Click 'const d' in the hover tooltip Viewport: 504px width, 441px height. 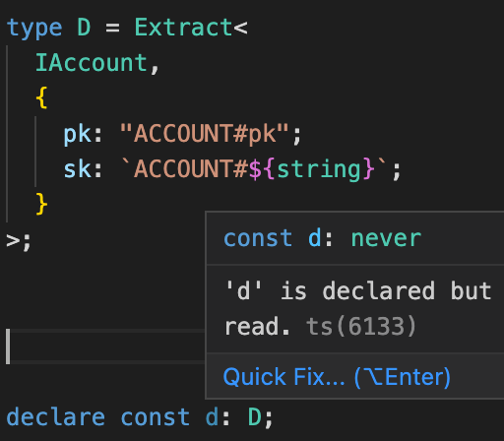tap(273, 238)
